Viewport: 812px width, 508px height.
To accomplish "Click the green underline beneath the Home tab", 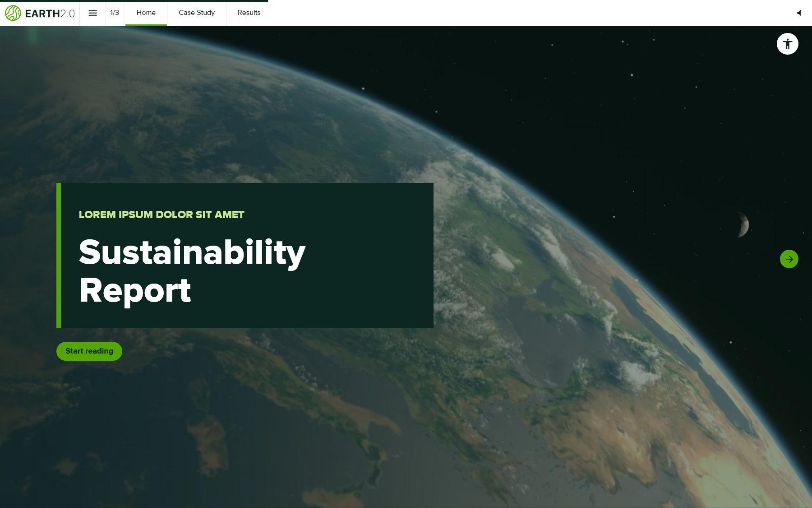I will (x=146, y=24).
